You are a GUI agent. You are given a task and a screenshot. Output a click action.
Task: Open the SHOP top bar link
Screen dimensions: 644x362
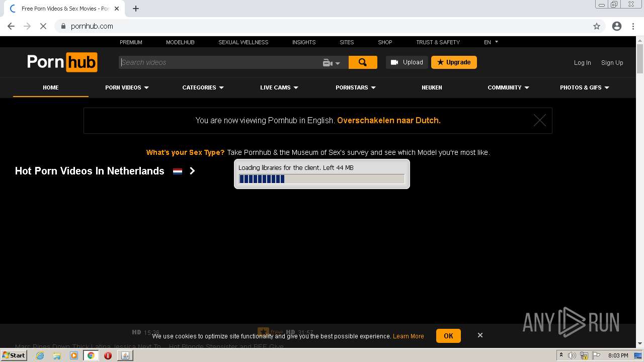tap(385, 42)
